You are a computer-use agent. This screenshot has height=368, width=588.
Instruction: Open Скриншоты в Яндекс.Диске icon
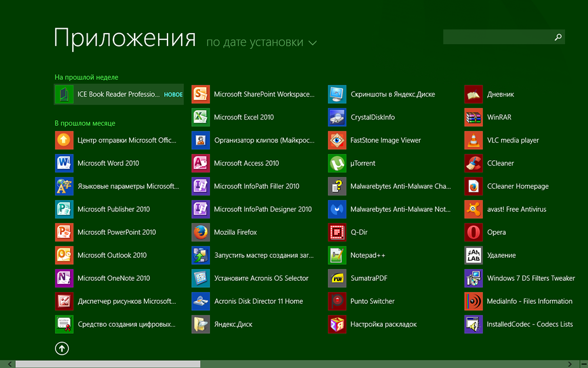pos(337,94)
